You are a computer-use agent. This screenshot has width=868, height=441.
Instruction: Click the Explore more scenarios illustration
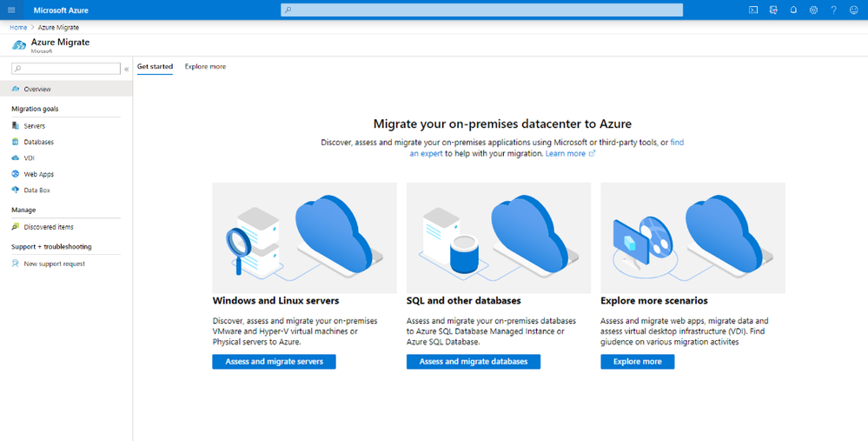[x=693, y=237]
